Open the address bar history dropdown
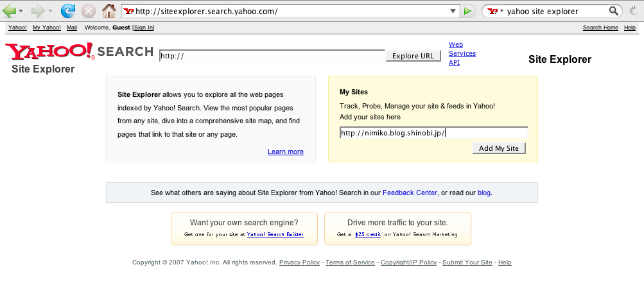This screenshot has height=301, width=644. (x=453, y=12)
